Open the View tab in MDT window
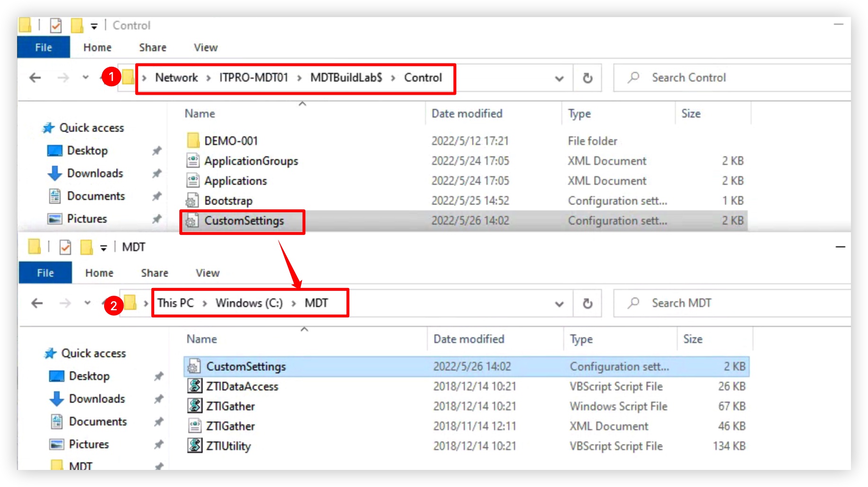The width and height of the screenshot is (868, 487). (208, 273)
